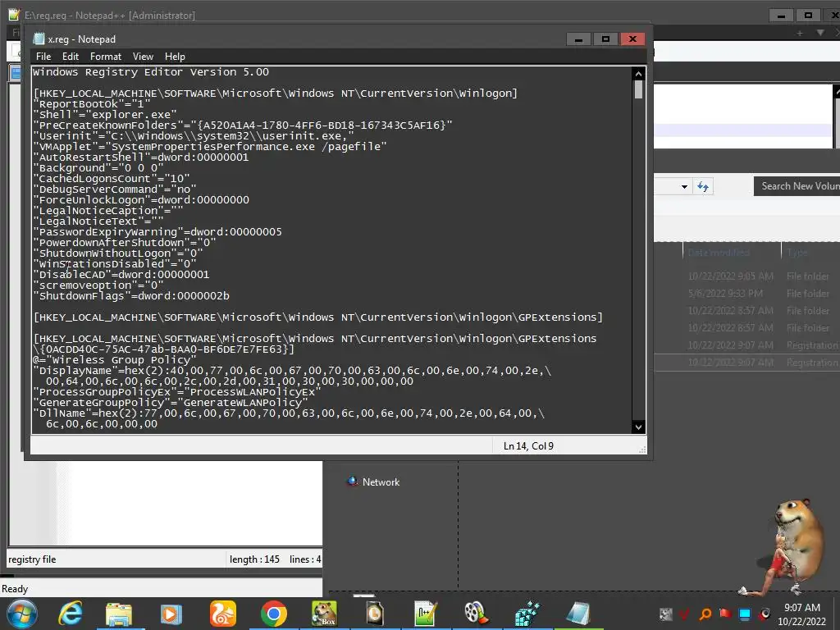This screenshot has height=630, width=840.
Task: Open the Edit menu in Notepad
Action: tap(71, 57)
